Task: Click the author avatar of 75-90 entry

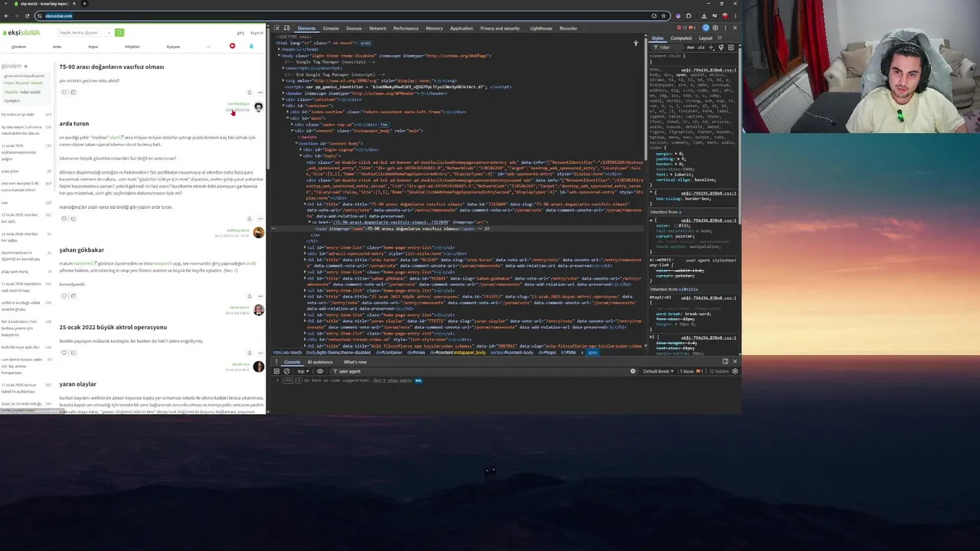Action: [258, 107]
